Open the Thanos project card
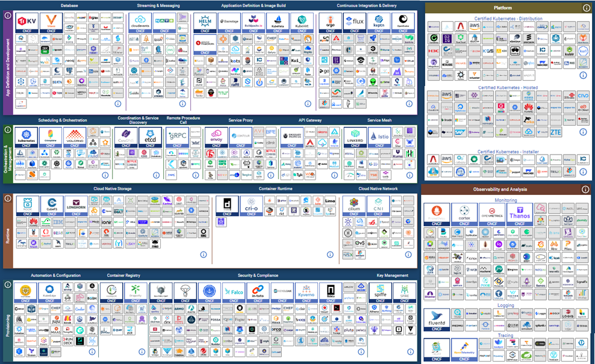The height and width of the screenshot is (364, 595). (x=520, y=214)
